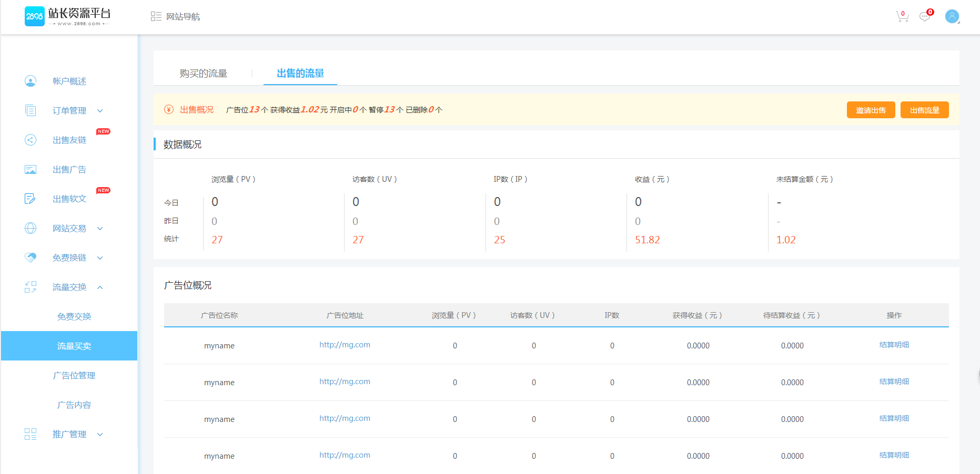980x474 pixels.
Task: Expand the 订单管理 submenu
Action: tap(100, 111)
